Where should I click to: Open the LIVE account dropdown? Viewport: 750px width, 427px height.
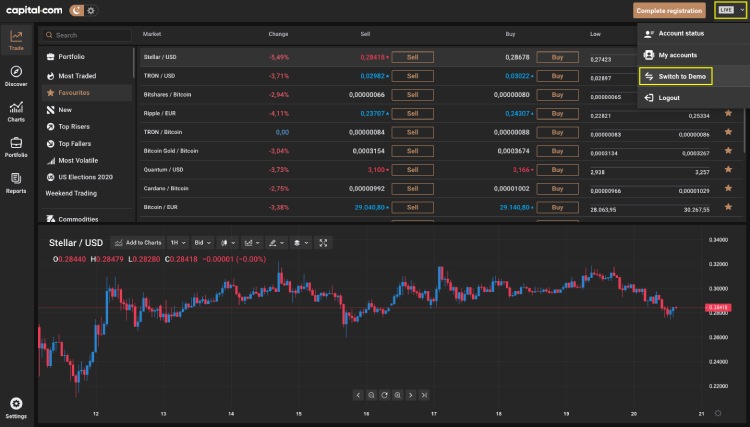730,10
